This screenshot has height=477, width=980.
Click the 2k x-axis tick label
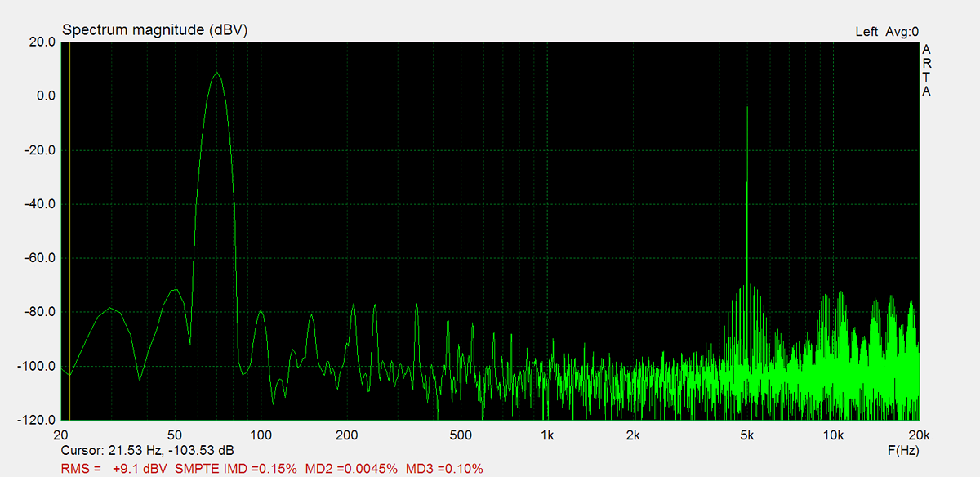click(x=633, y=435)
